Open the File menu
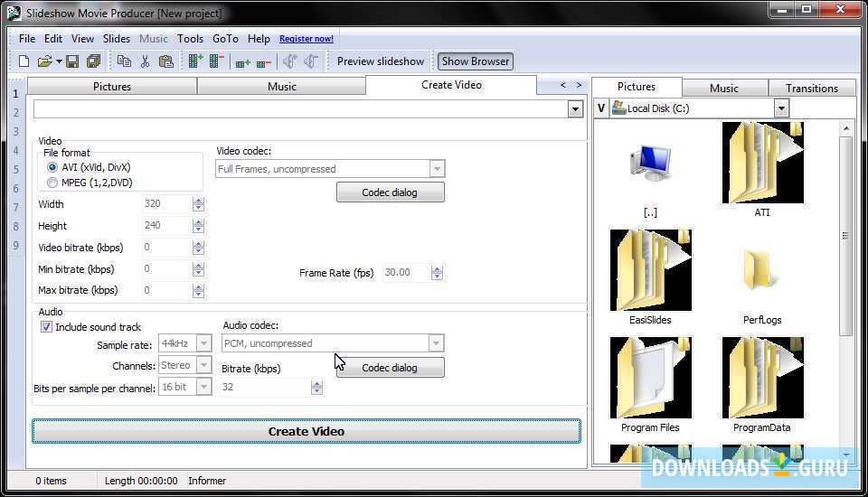The height and width of the screenshot is (497, 868). [x=27, y=38]
